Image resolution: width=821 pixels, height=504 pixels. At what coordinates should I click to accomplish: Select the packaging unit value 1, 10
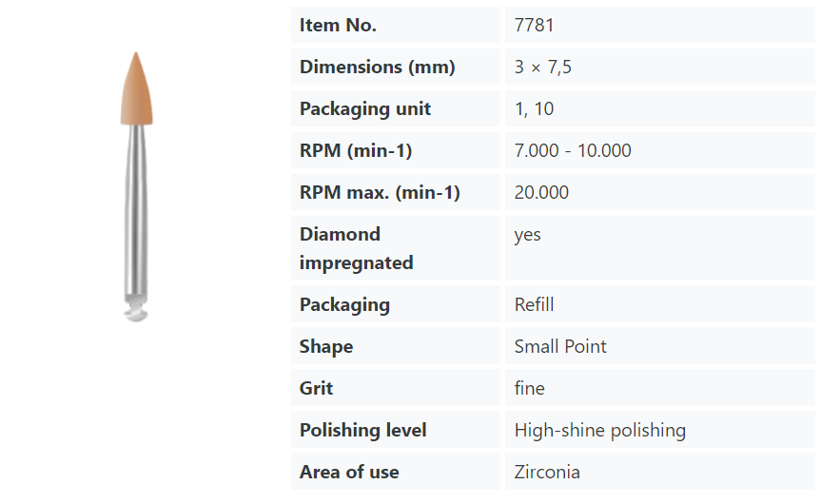tap(534, 108)
